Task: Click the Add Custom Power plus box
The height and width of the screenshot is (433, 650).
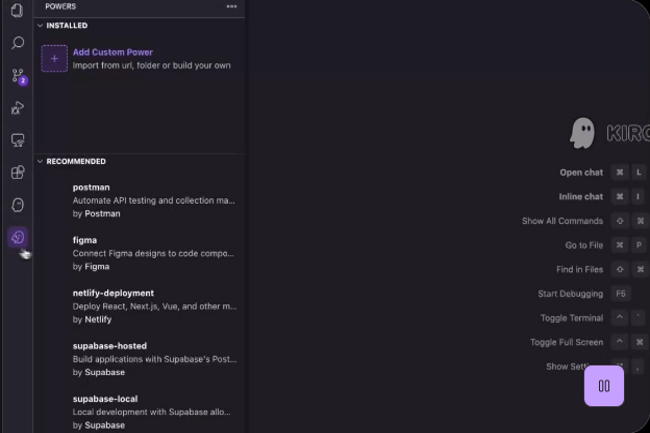Action: tap(54, 58)
